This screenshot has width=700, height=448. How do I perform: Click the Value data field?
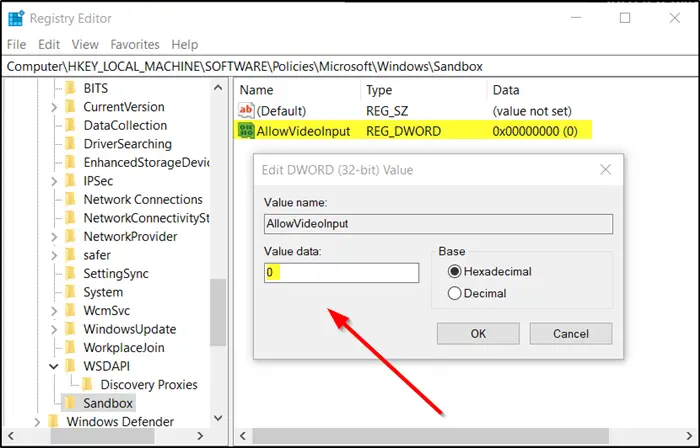[342, 273]
